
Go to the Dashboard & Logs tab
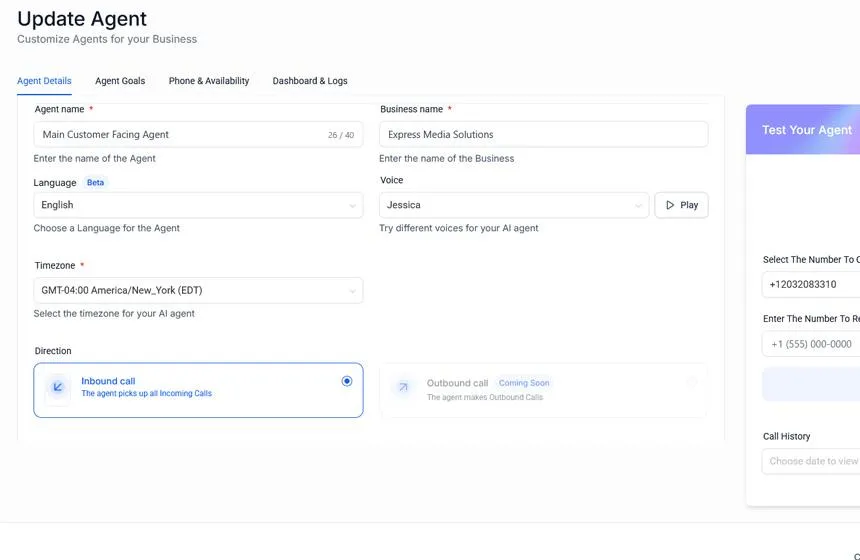[310, 81]
